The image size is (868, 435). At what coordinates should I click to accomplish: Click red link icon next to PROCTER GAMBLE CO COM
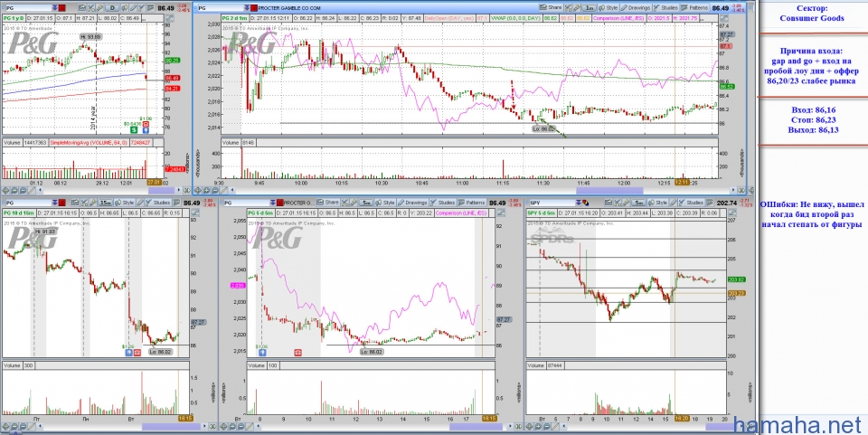coord(253,8)
